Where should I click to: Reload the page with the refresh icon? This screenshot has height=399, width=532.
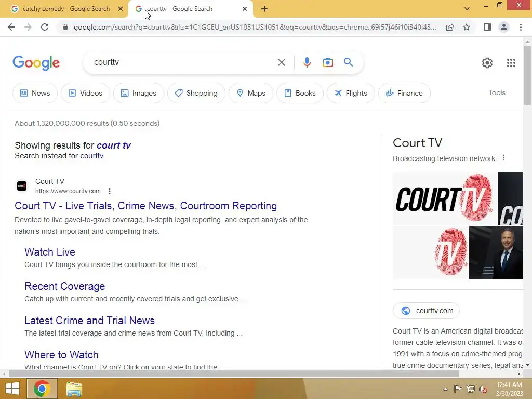tap(45, 27)
